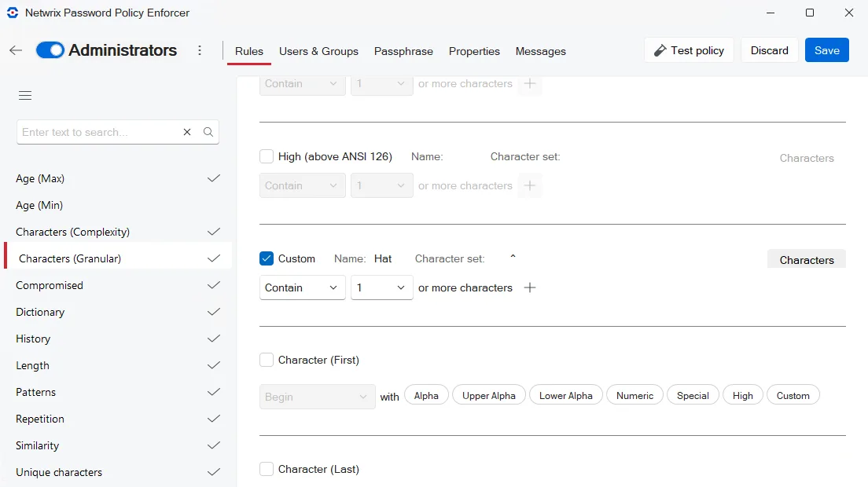Click the History rule checkmark
The height and width of the screenshot is (487, 868).
point(214,339)
